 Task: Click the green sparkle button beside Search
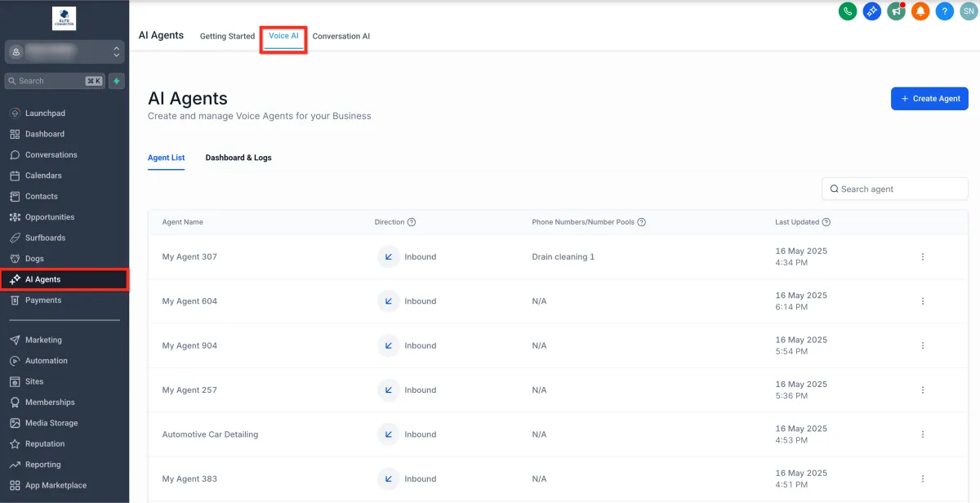(x=117, y=81)
